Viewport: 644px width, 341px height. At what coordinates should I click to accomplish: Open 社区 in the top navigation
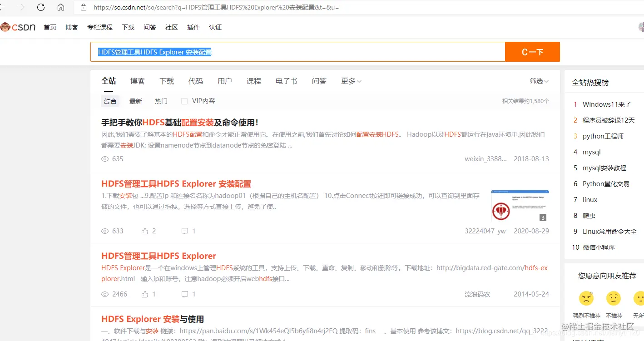click(172, 27)
